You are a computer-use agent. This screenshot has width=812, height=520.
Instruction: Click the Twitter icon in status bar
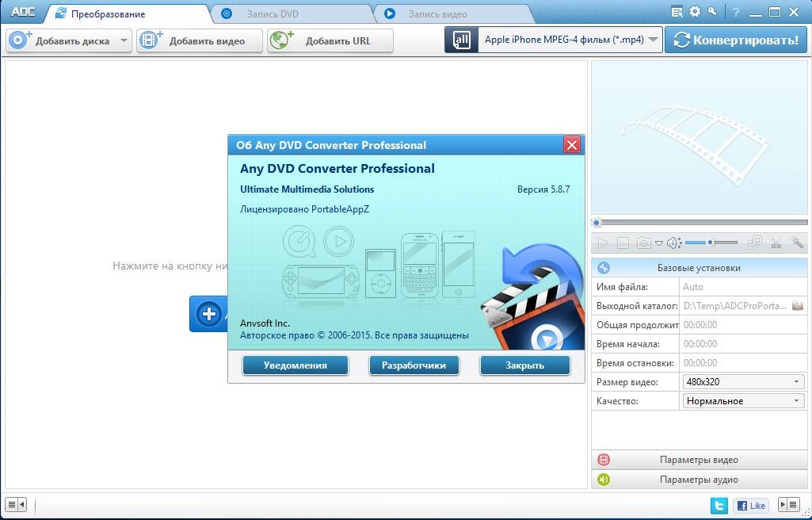(719, 505)
